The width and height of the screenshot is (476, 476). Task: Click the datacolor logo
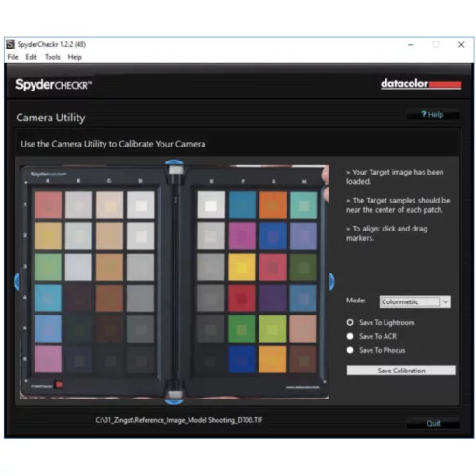(421, 84)
